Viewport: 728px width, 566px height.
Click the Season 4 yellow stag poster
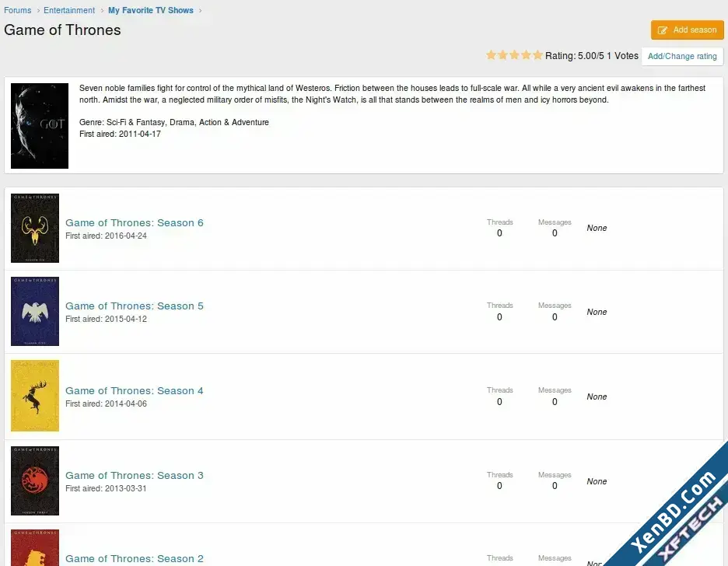point(35,396)
